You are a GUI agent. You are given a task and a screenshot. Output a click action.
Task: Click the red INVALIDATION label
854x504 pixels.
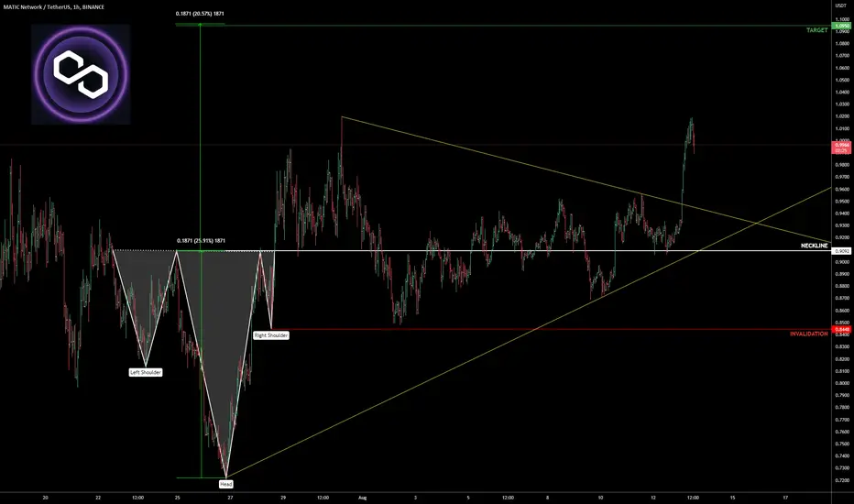coord(809,334)
